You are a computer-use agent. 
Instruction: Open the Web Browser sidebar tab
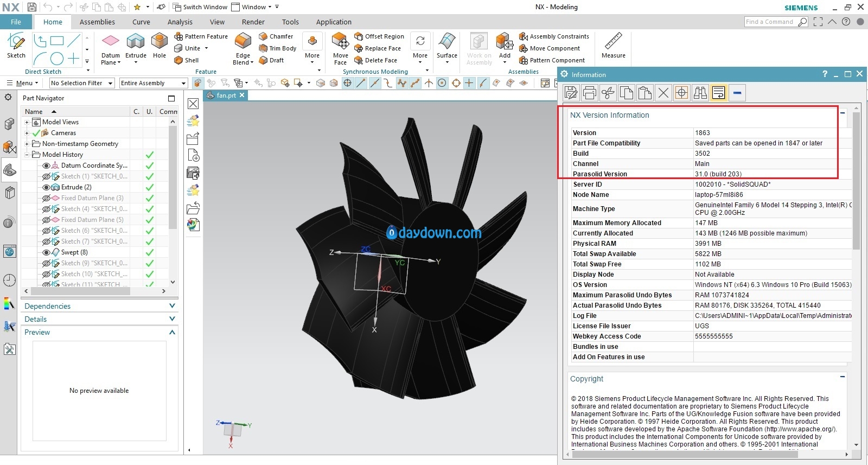tap(9, 252)
